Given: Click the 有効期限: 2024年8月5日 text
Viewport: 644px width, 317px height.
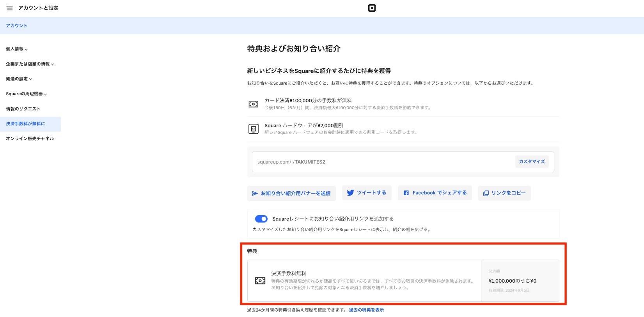Looking at the screenshot, I should pyautogui.click(x=509, y=290).
